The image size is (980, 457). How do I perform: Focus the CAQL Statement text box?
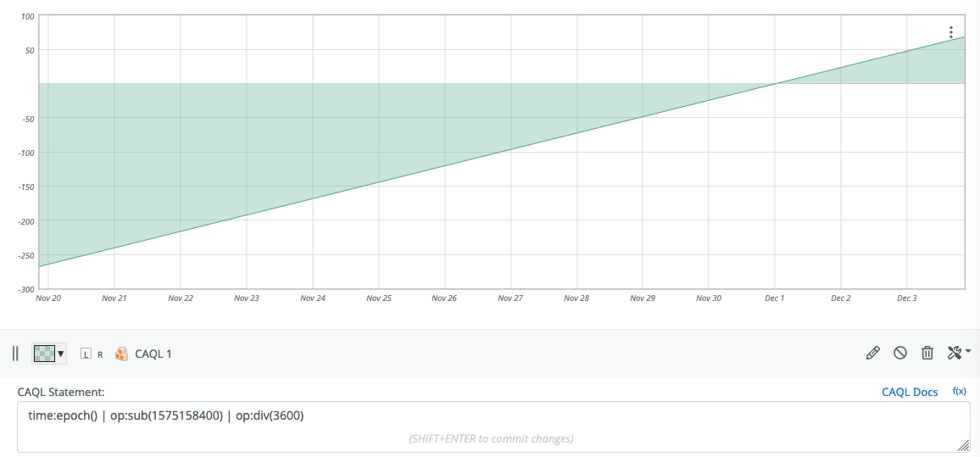pos(493,426)
